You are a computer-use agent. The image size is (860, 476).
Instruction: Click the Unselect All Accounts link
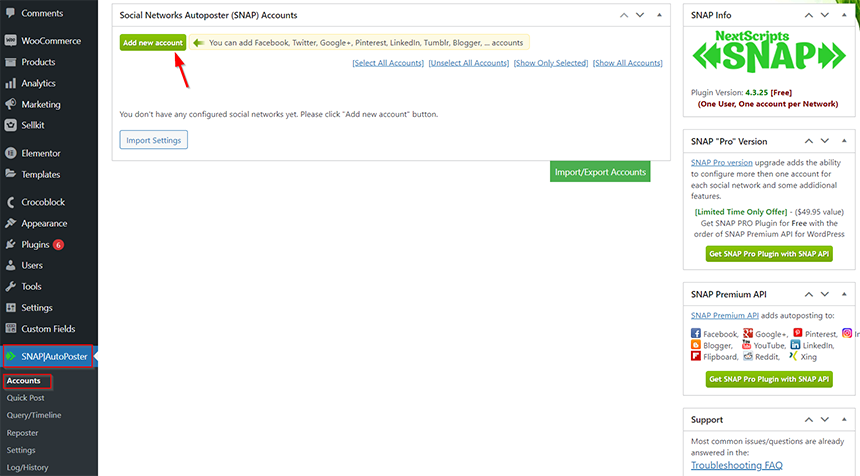point(469,63)
